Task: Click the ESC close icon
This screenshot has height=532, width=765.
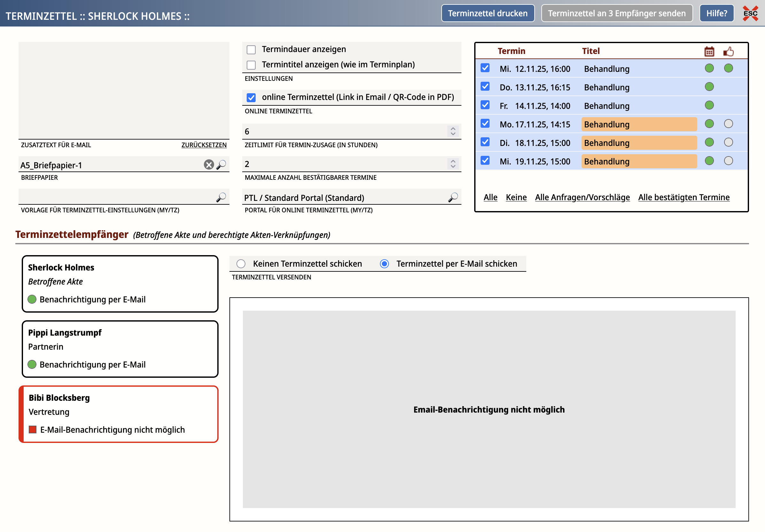Action: pos(750,13)
